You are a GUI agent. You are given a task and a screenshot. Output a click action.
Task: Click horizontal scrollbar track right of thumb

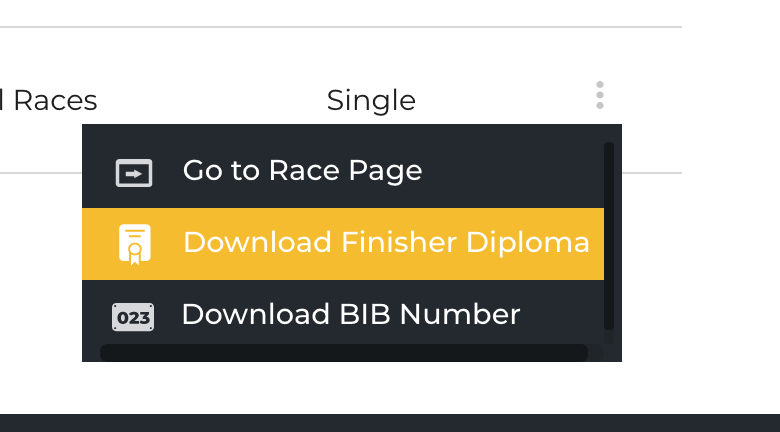pyautogui.click(x=596, y=353)
